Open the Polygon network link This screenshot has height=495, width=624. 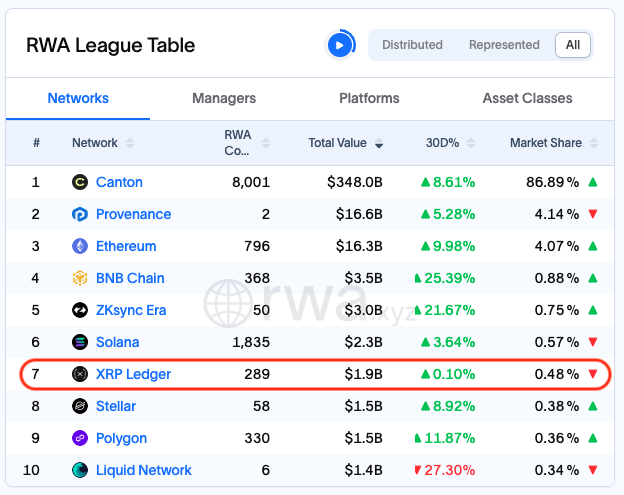tap(121, 438)
